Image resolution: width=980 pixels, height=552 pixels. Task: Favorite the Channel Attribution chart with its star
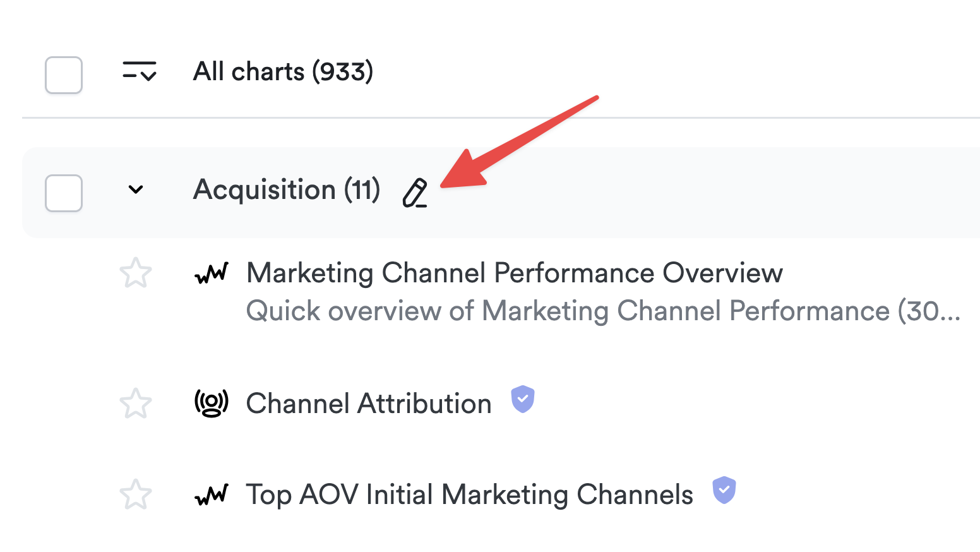pos(136,404)
